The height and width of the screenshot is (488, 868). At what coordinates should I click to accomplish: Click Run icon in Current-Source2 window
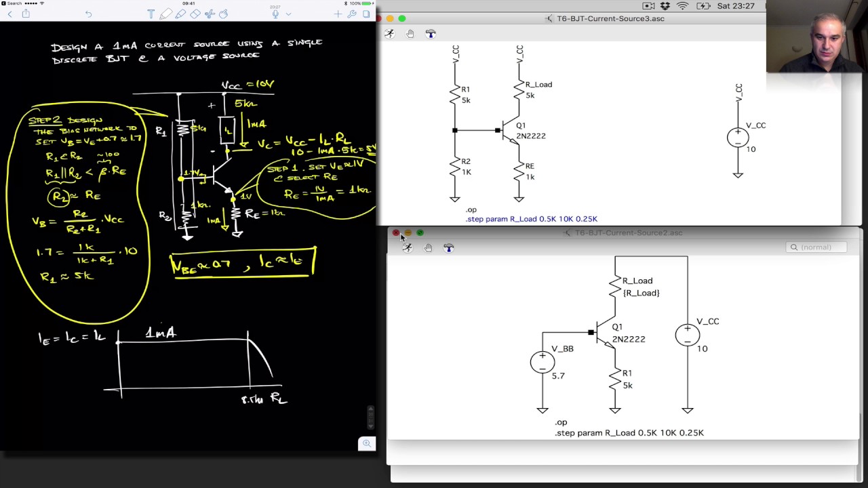tap(407, 248)
